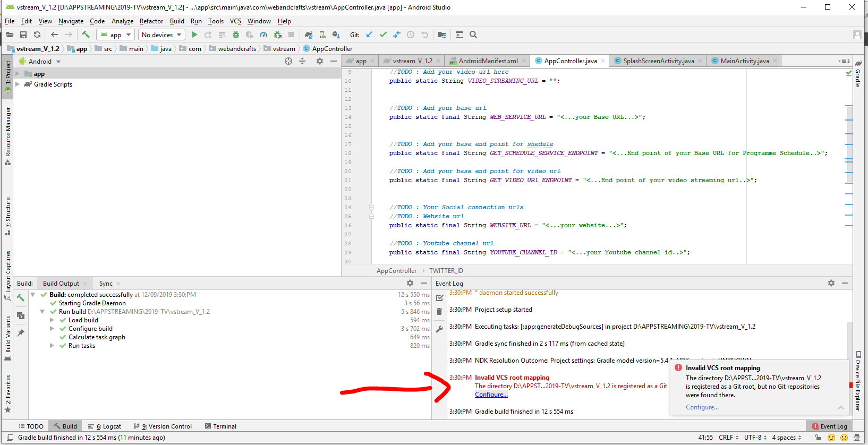Toggle the lock read-only status icon

click(817, 438)
